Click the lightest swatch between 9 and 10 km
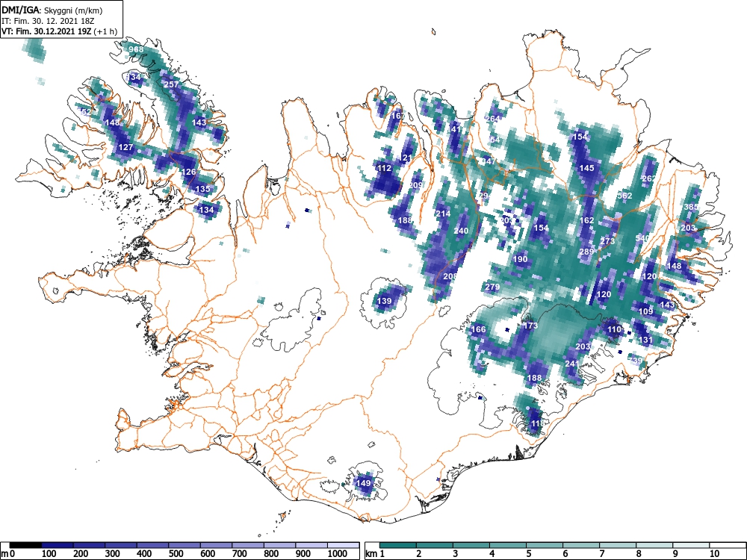 click(691, 545)
